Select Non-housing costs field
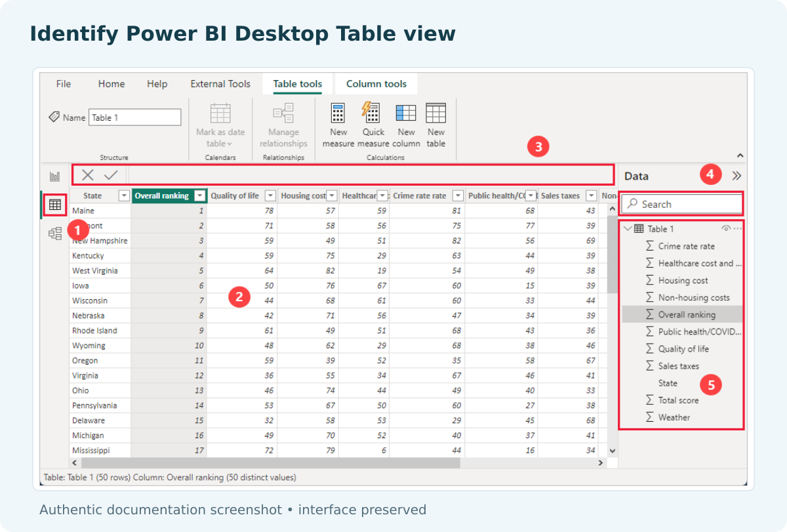Screen dimensions: 787x532 coord(682,297)
